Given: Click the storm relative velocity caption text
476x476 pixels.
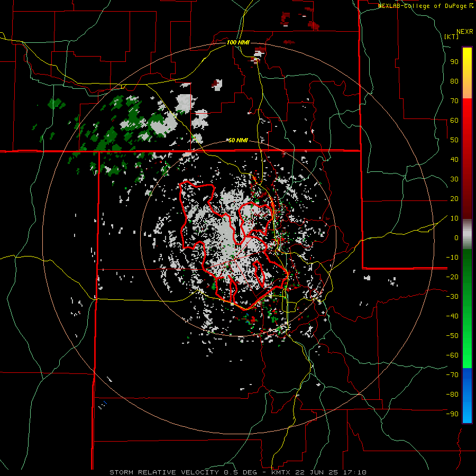Looking at the screenshot, I should point(238,472).
